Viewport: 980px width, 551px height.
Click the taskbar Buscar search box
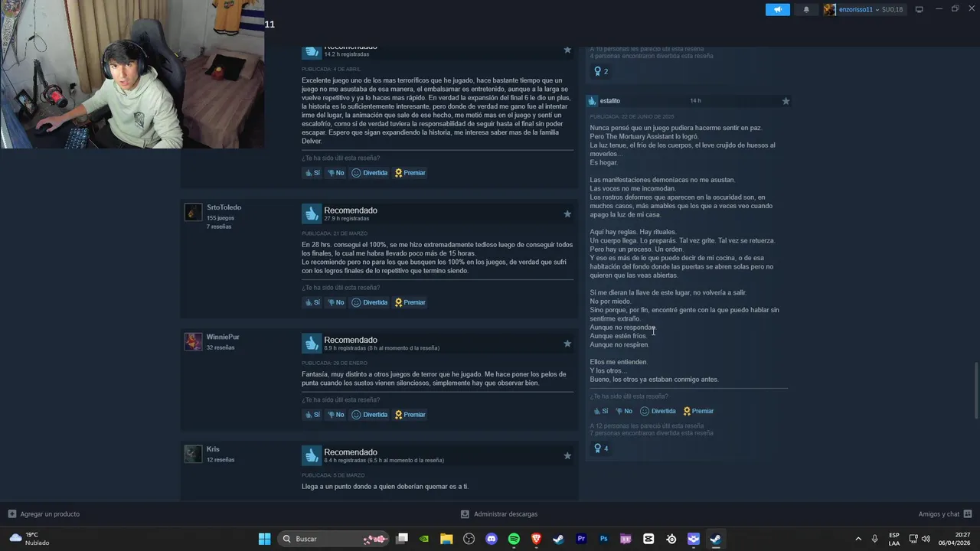coord(333,539)
